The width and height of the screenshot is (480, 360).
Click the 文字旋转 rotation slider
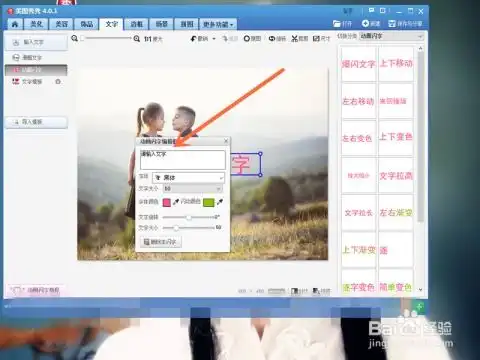point(189,217)
